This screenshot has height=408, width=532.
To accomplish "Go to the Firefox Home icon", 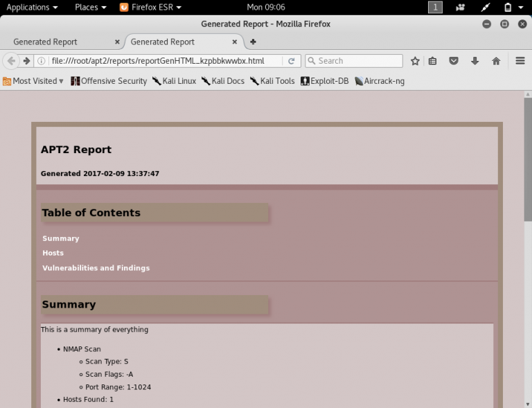I will pyautogui.click(x=496, y=61).
